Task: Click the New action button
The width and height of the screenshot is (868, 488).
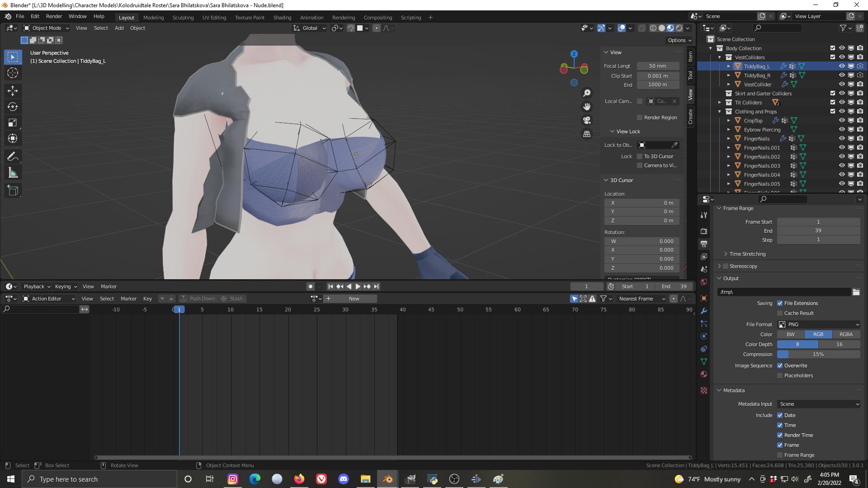Action: click(x=354, y=299)
